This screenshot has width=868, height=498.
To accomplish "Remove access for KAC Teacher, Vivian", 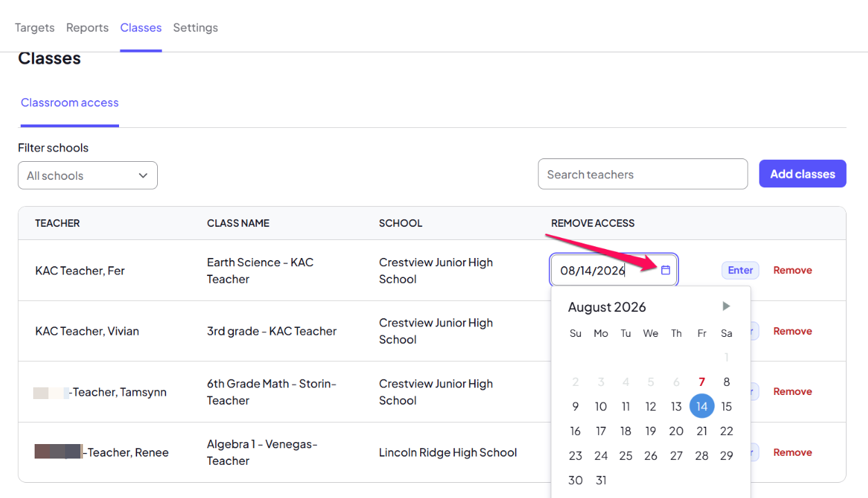I will 793,331.
